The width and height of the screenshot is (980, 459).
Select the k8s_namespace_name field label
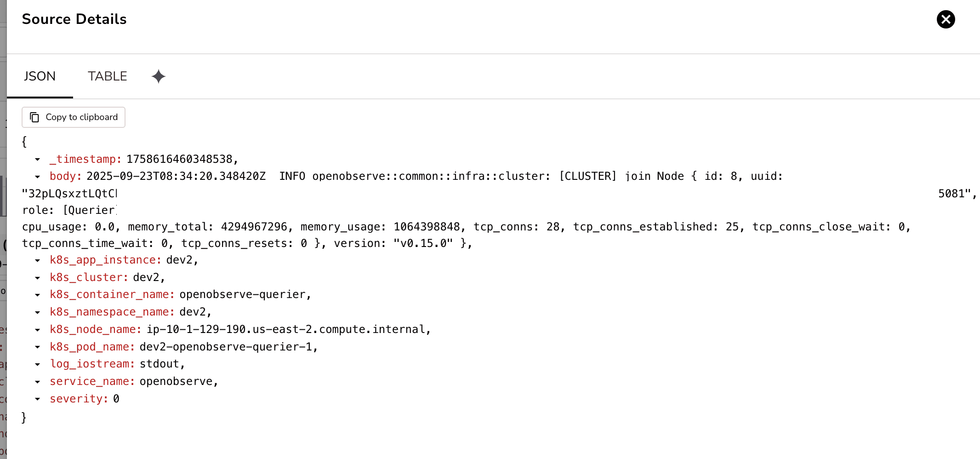(110, 312)
